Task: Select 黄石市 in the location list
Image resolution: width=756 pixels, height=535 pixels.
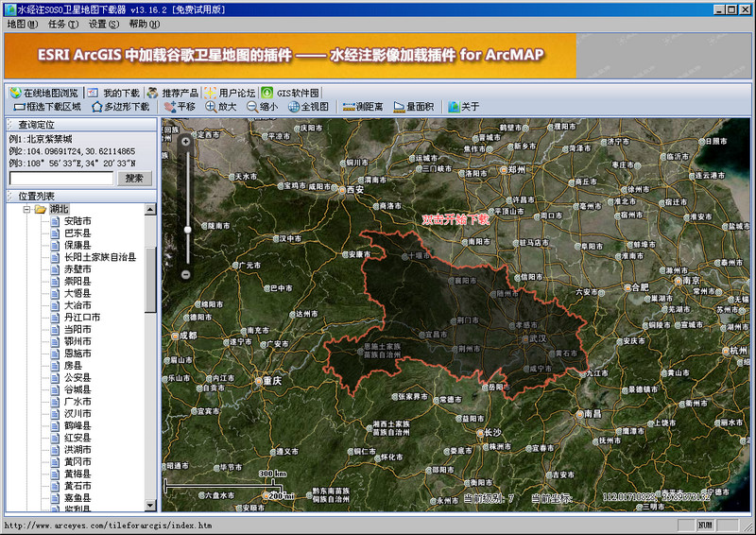Action: 77,486
